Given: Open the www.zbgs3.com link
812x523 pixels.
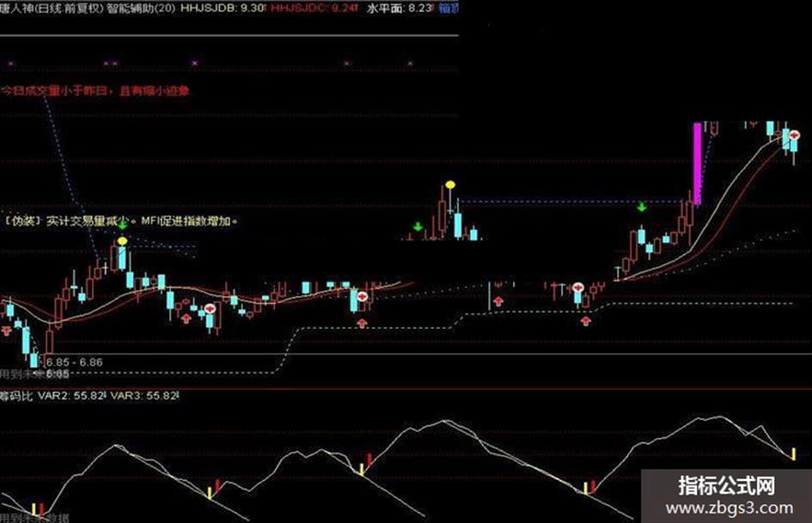Looking at the screenshot, I should coord(730,508).
